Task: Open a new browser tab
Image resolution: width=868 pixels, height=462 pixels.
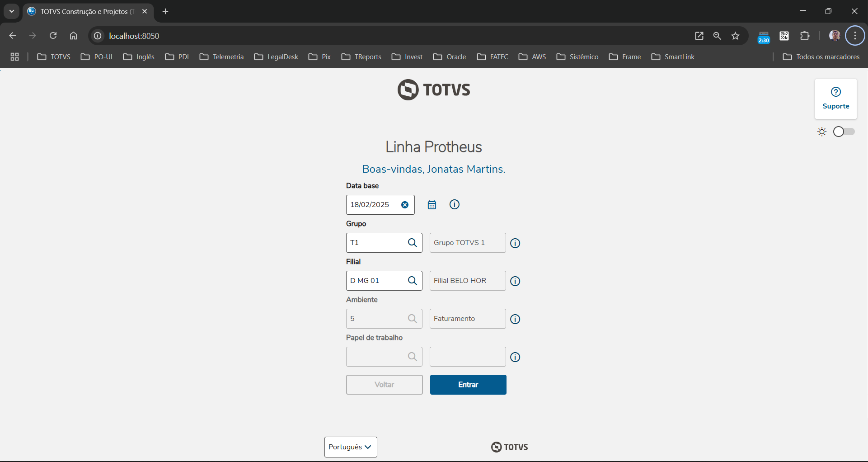Action: point(165,11)
